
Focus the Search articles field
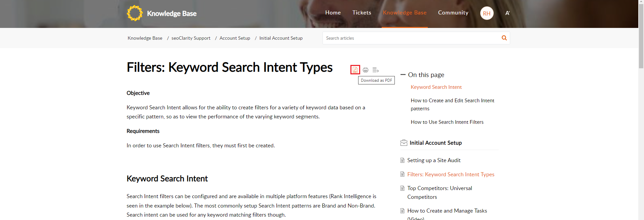[x=410, y=38]
